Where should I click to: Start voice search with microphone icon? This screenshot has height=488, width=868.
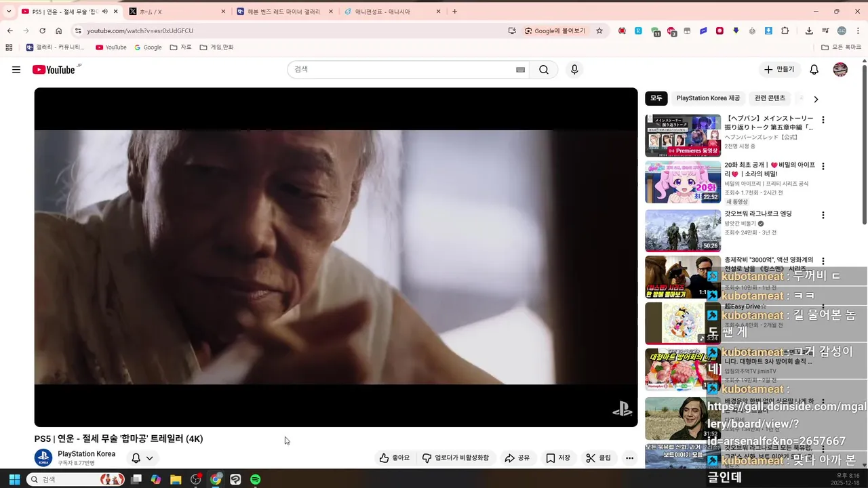tap(574, 70)
